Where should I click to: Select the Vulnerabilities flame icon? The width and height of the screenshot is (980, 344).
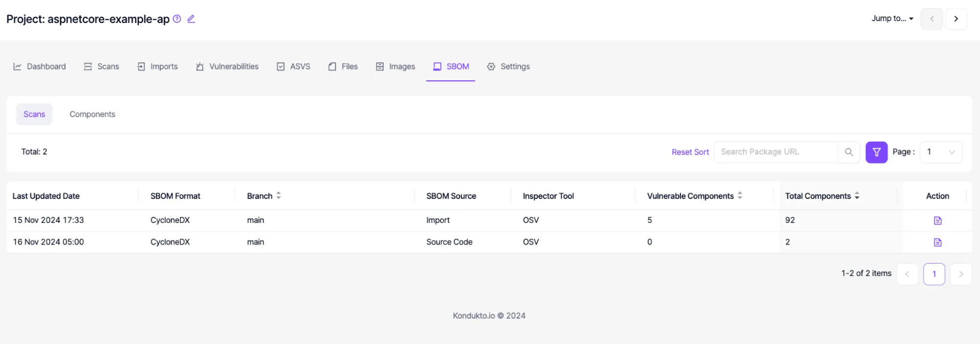pyautogui.click(x=199, y=66)
